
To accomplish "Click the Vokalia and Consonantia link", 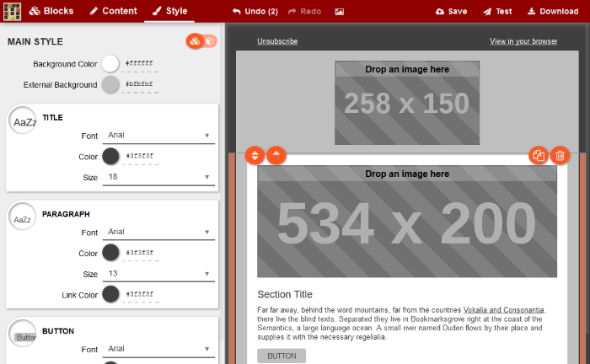I will (x=503, y=310).
